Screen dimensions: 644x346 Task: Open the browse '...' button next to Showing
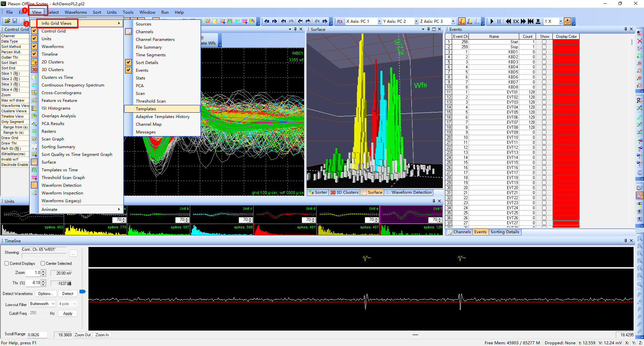[x=73, y=253]
